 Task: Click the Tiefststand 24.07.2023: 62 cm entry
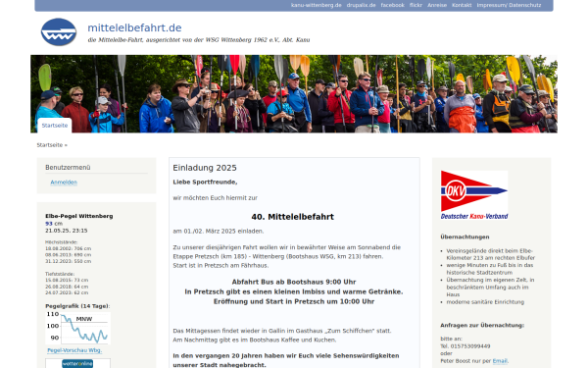pyautogui.click(x=67, y=292)
